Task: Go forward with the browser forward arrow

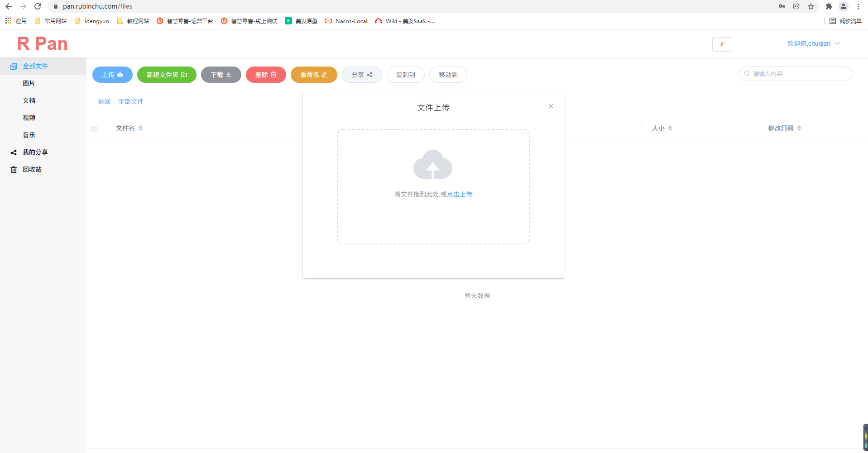Action: (x=23, y=6)
